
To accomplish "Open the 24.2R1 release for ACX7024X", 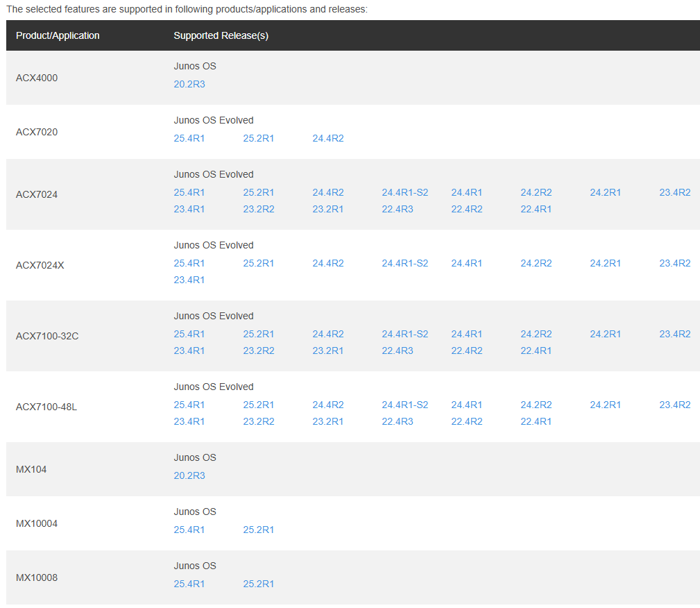I will click(x=605, y=263).
